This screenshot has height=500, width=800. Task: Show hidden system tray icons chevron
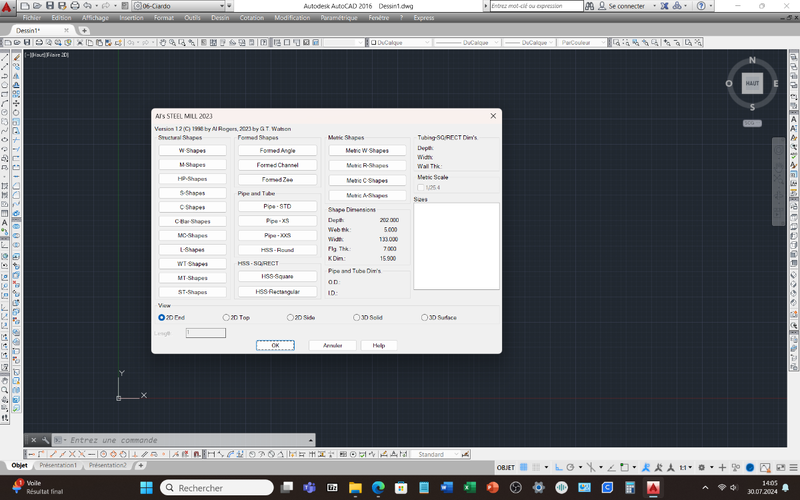coord(705,488)
